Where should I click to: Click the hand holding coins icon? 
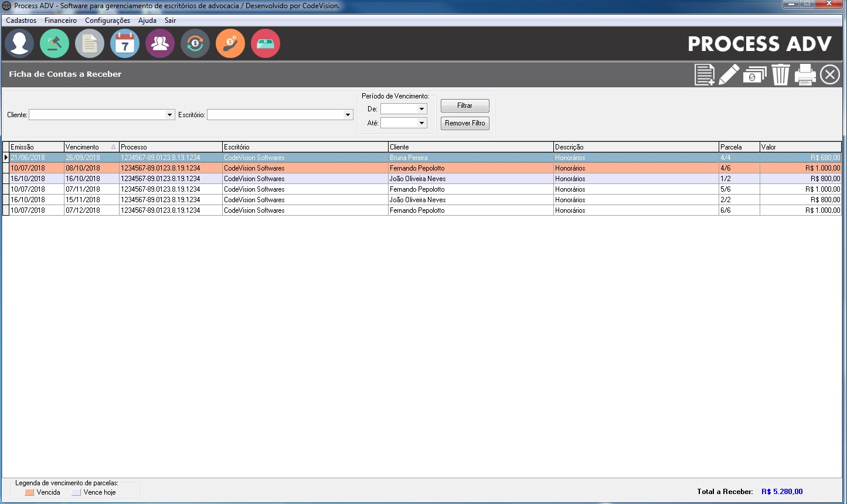(x=230, y=44)
